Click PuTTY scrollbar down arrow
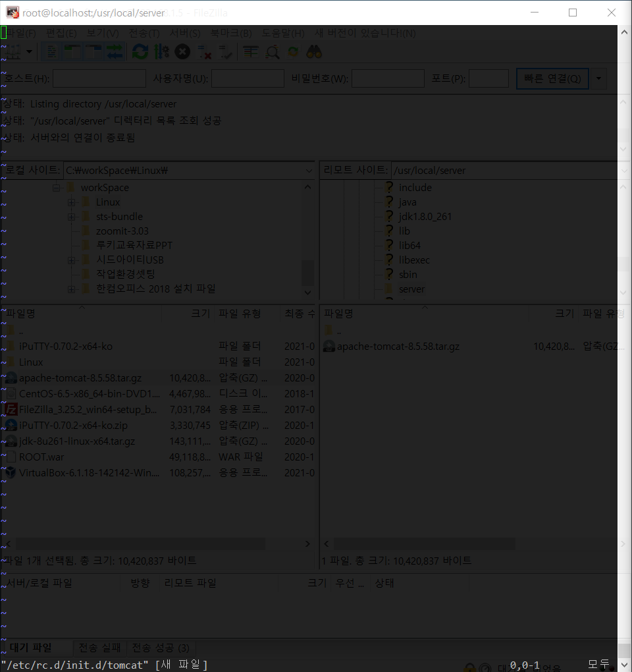Viewport: 632px width, 672px height. point(624,665)
